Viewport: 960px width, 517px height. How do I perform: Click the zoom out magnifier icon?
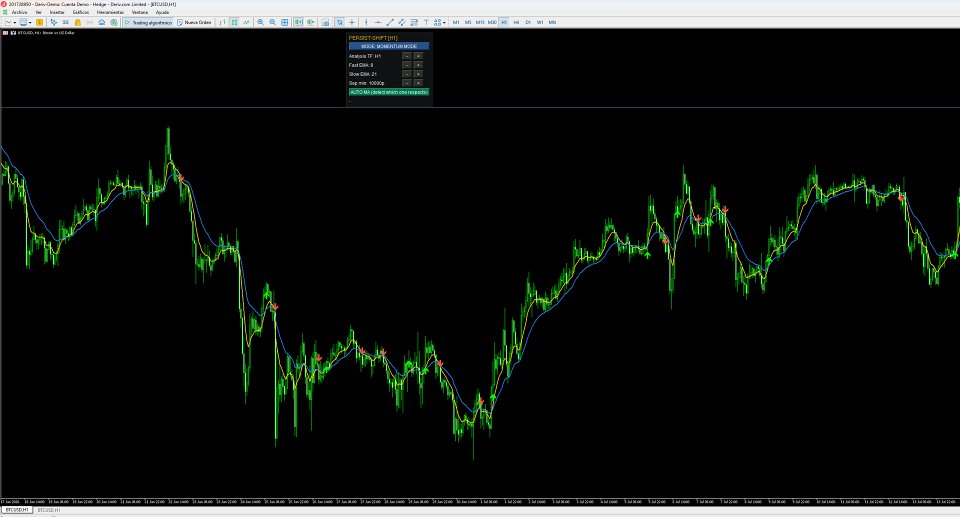pos(272,22)
